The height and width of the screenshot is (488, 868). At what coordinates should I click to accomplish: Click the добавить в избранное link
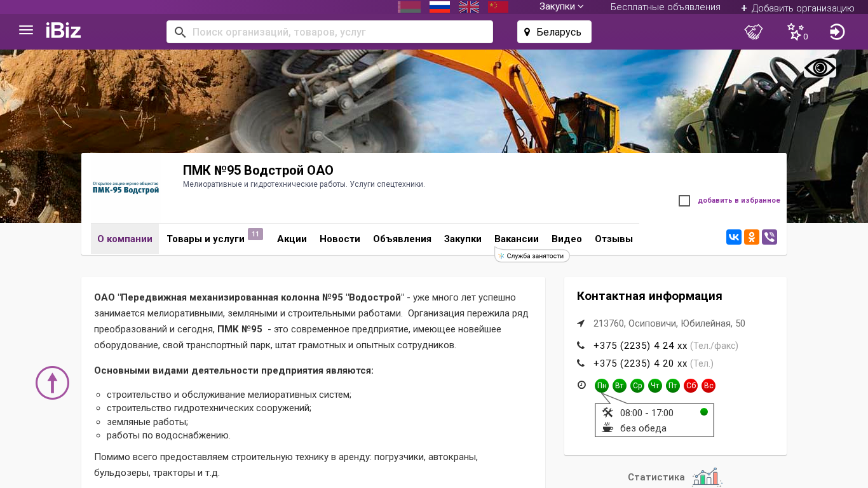point(739,201)
